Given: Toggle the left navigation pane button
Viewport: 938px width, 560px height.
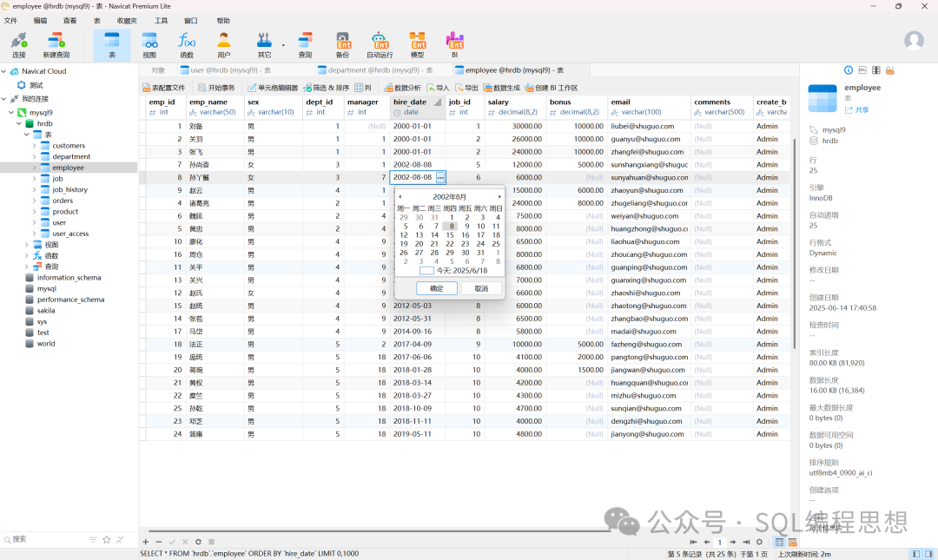Looking at the screenshot, I should [x=915, y=554].
